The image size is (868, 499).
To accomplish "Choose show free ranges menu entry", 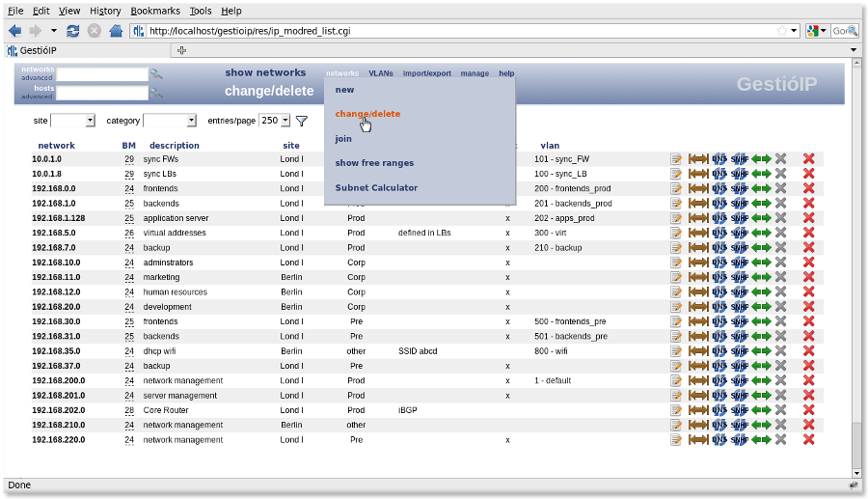I will pyautogui.click(x=374, y=163).
